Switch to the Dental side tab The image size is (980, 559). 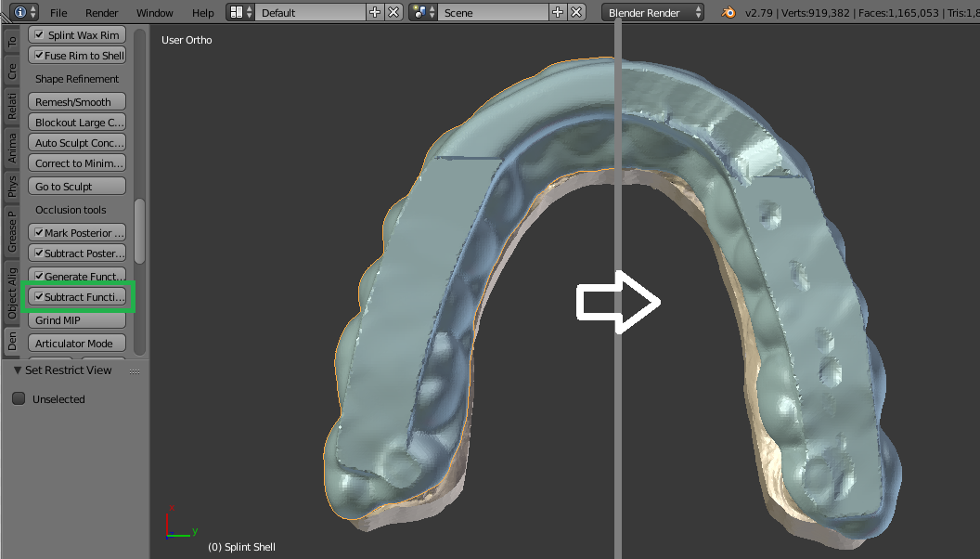pyautogui.click(x=11, y=342)
